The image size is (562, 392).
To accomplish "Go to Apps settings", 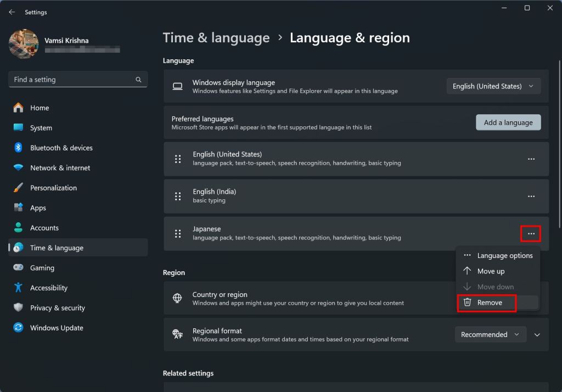I will coord(78,208).
